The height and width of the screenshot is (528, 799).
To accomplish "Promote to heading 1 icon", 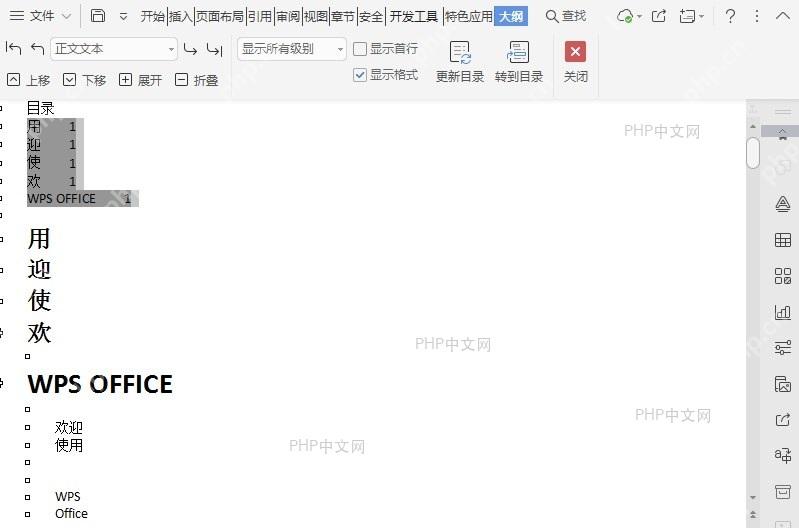I will click(13, 49).
